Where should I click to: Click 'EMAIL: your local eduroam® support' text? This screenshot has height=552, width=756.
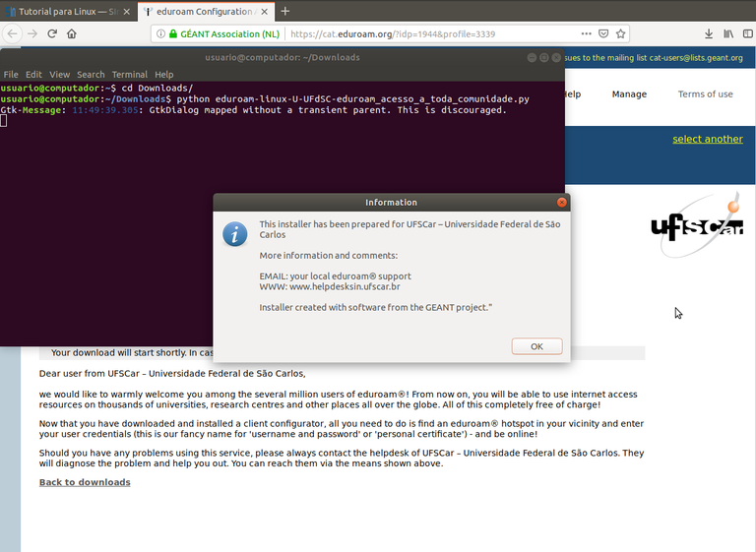[335, 276]
